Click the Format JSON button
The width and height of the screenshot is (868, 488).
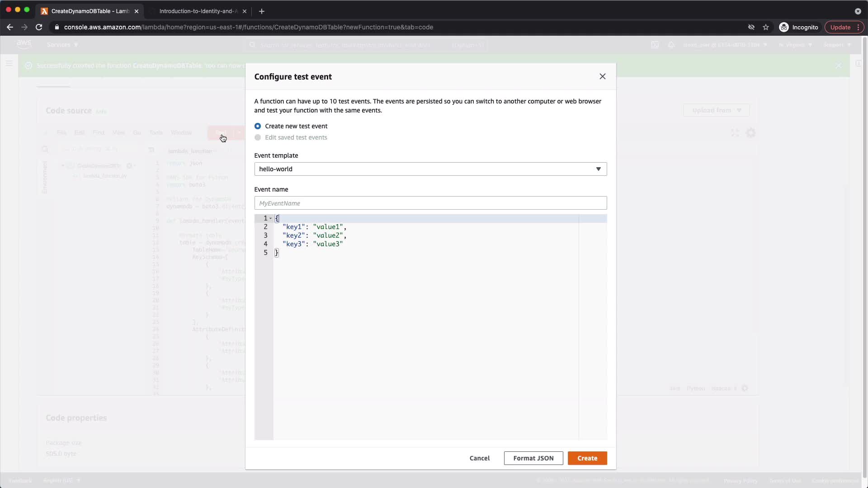point(533,458)
